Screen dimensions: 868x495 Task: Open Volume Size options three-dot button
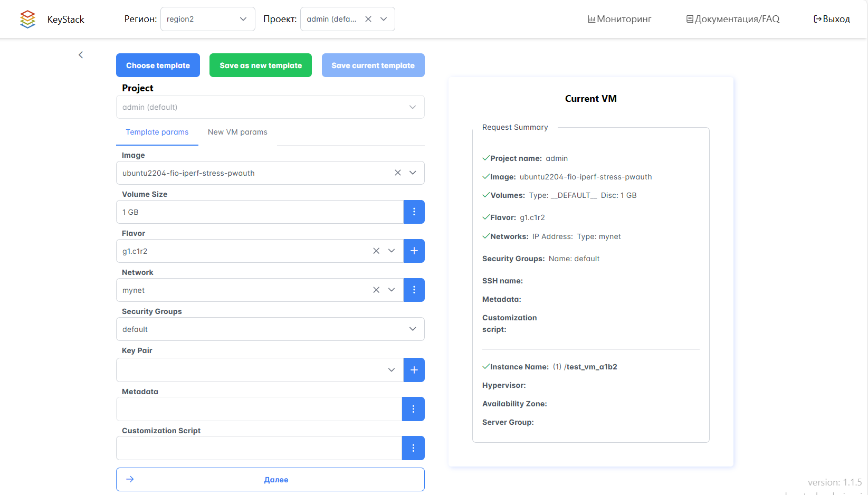coord(414,212)
